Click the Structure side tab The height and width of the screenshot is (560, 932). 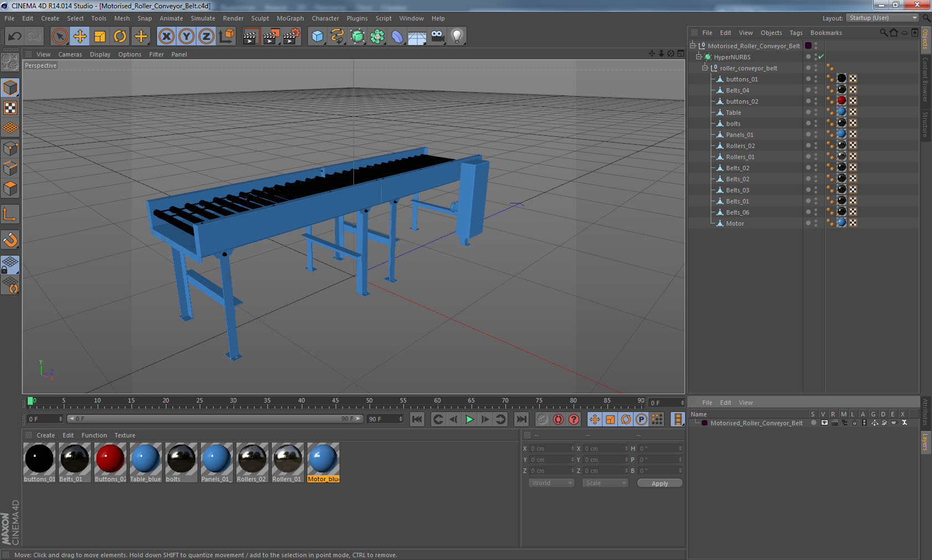925,124
